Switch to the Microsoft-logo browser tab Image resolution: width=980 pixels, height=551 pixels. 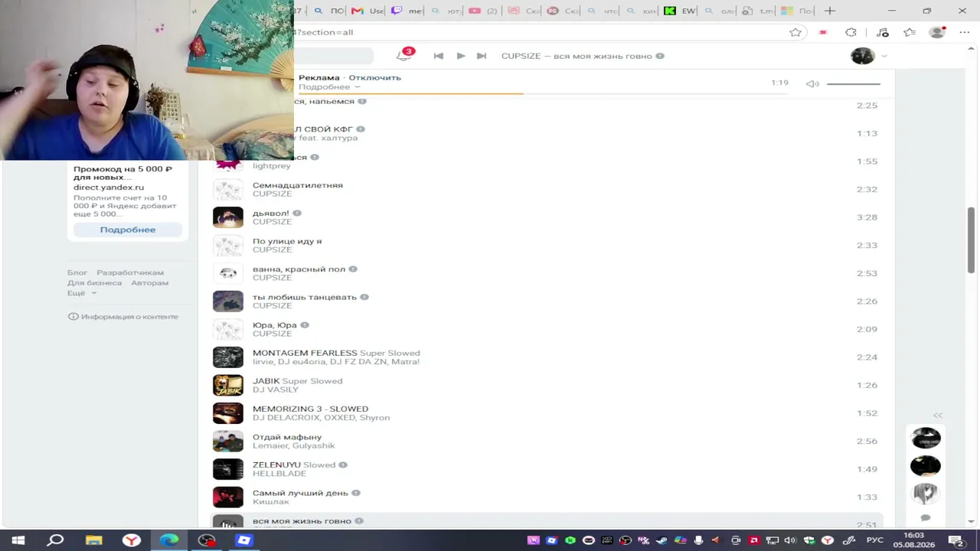796,11
